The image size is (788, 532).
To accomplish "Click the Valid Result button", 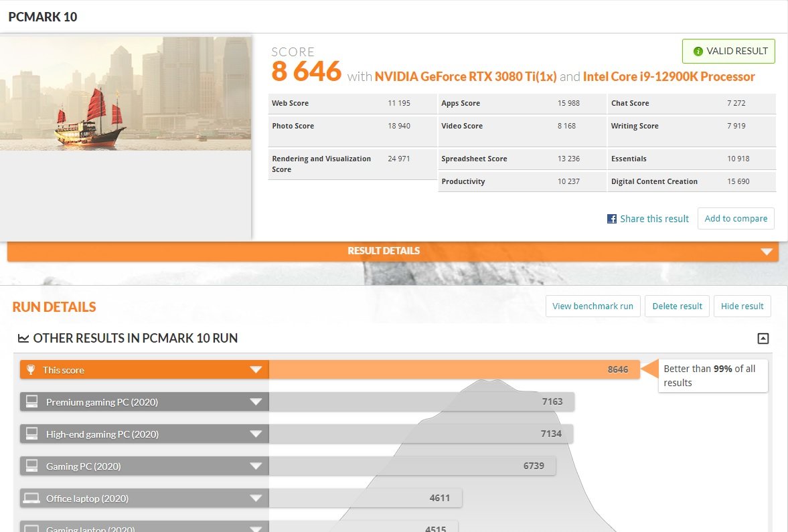I will point(728,52).
